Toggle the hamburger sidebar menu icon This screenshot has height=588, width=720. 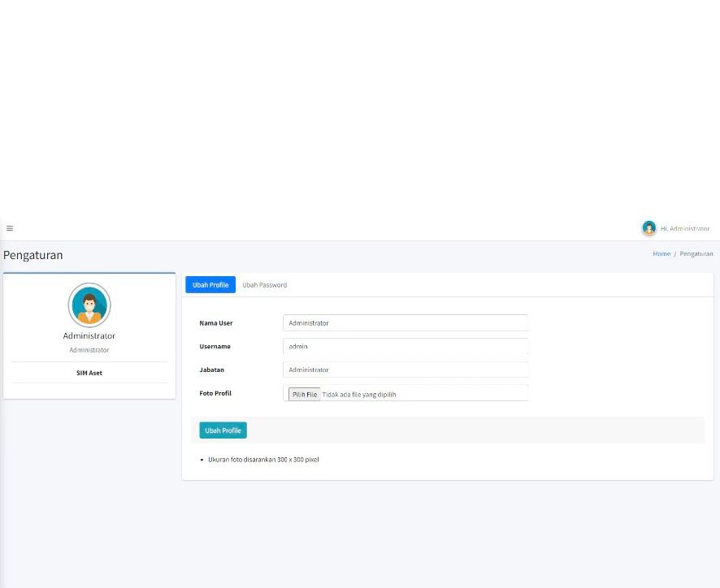tap(10, 228)
